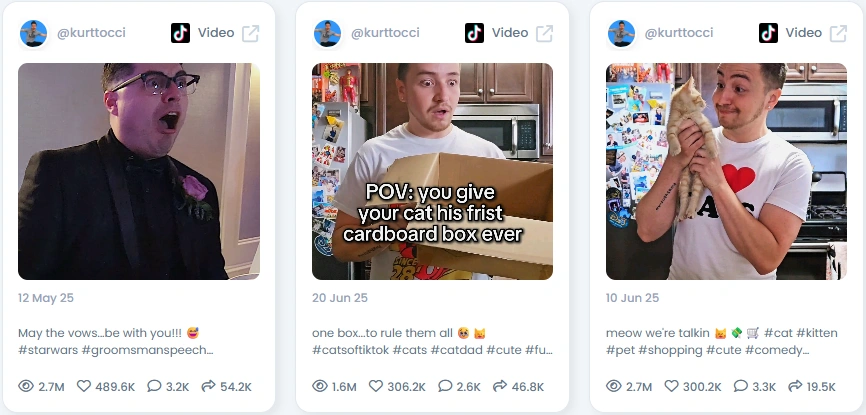
Task: Click the comment icon showing 2.6K comments
Action: tap(445, 386)
